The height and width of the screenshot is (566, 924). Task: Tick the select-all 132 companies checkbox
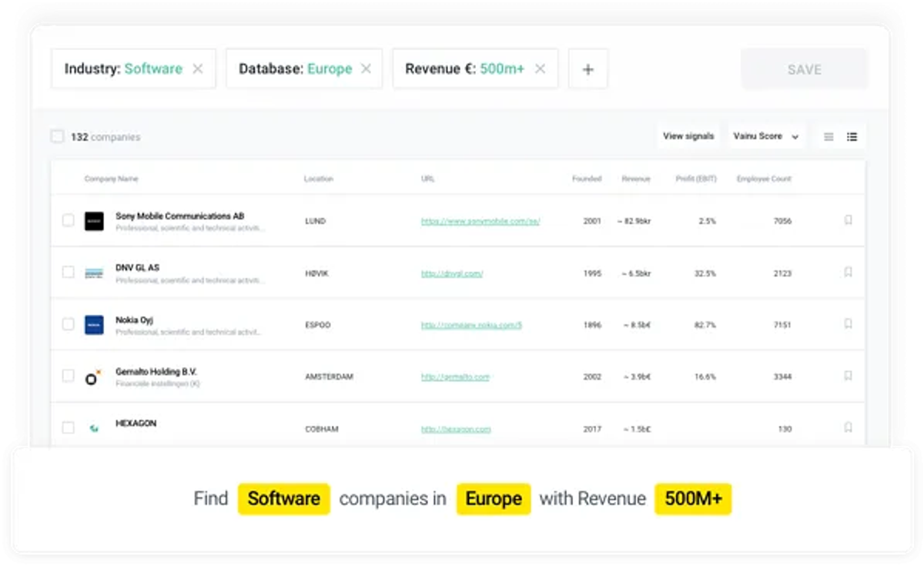[x=57, y=136]
